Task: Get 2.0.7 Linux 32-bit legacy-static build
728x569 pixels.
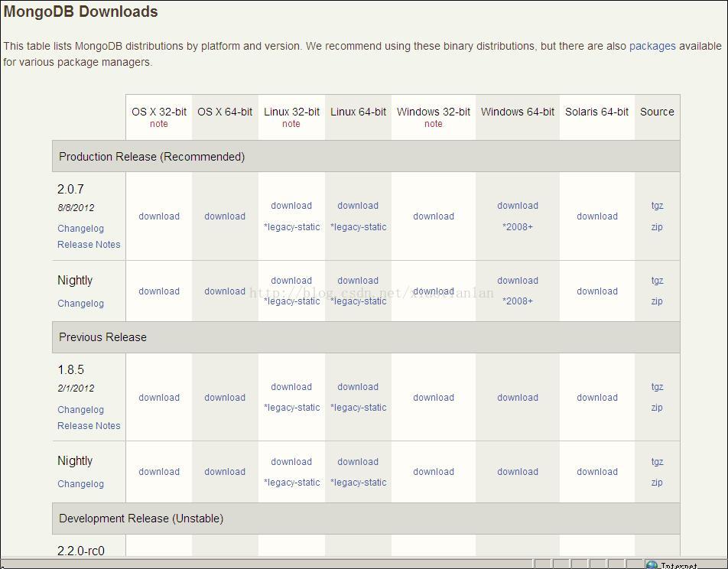Action: (x=291, y=227)
